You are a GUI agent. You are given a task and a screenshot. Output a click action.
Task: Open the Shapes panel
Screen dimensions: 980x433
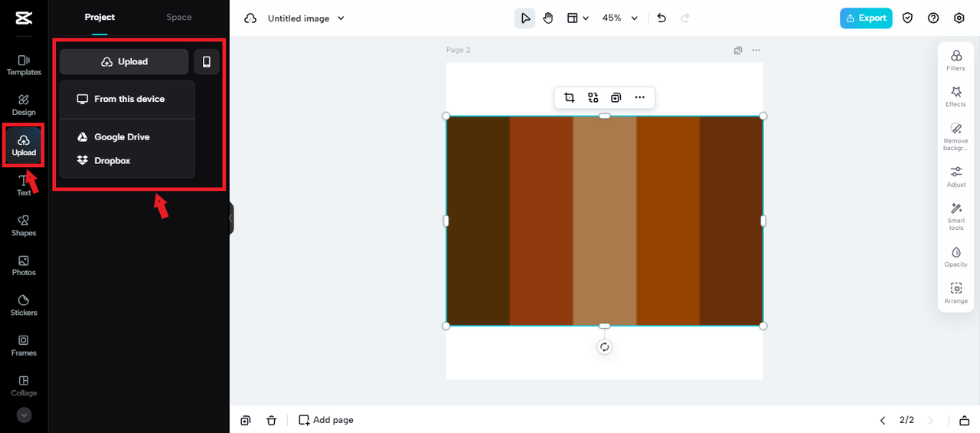pyautogui.click(x=24, y=225)
